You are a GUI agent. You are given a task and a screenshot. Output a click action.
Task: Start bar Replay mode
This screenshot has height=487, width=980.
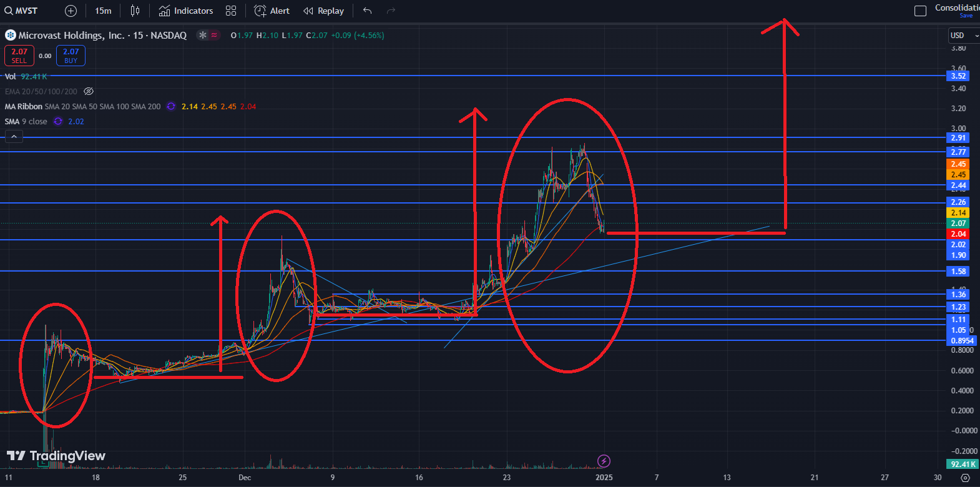tap(323, 11)
